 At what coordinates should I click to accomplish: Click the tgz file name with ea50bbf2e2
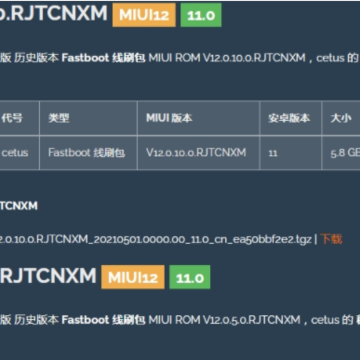point(156,239)
